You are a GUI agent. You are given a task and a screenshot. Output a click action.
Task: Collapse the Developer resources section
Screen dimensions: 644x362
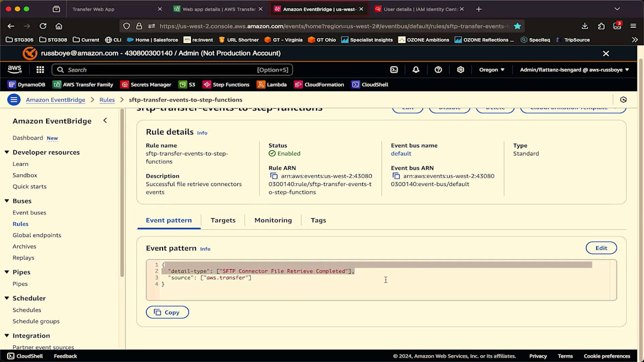7,152
